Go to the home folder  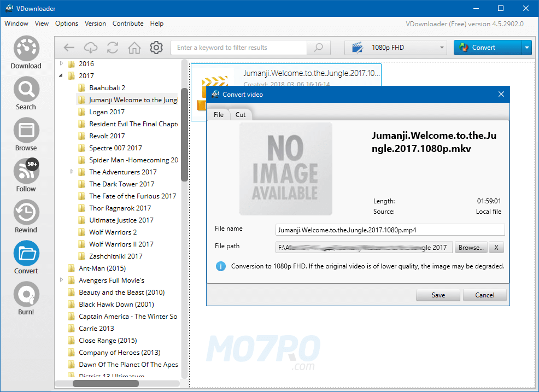(x=134, y=48)
